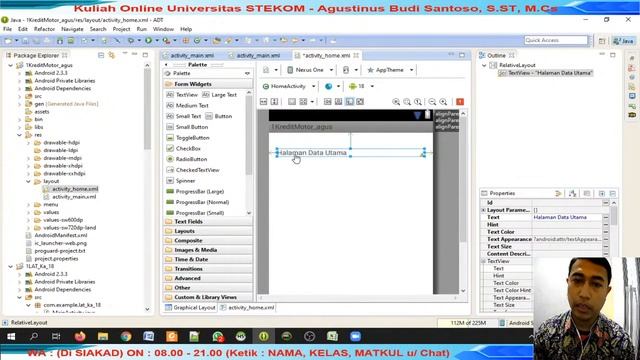Click the red lint warnings icon
This screenshot has height=360, width=640.
(460, 102)
